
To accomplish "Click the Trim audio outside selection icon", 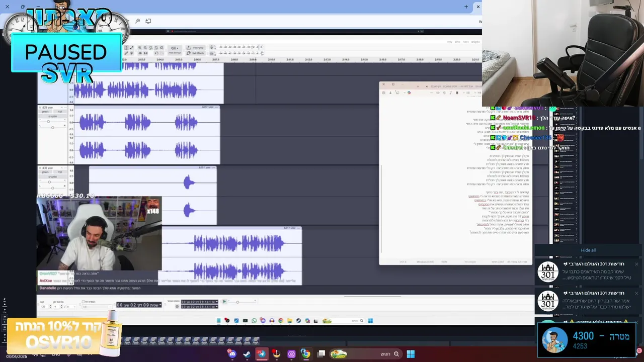I will (x=140, y=53).
